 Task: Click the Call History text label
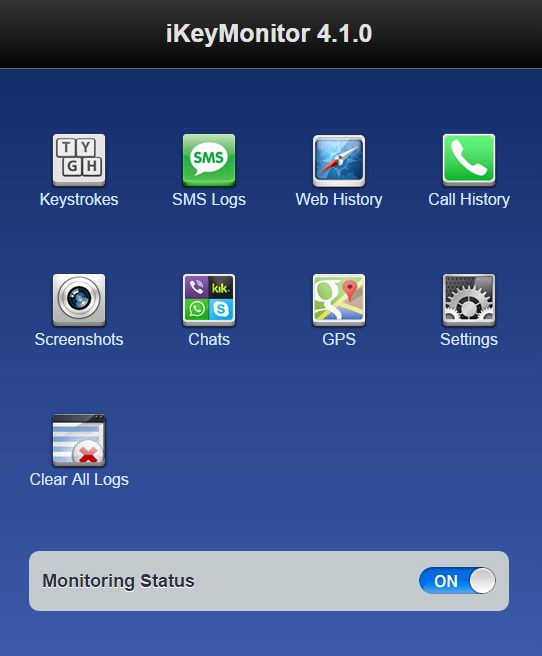pyautogui.click(x=469, y=200)
